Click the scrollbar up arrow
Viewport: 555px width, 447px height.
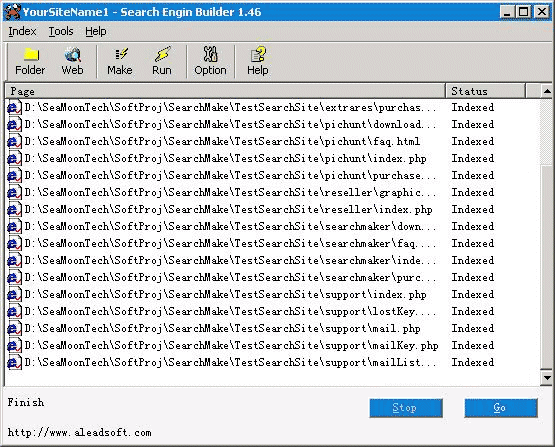[547, 91]
